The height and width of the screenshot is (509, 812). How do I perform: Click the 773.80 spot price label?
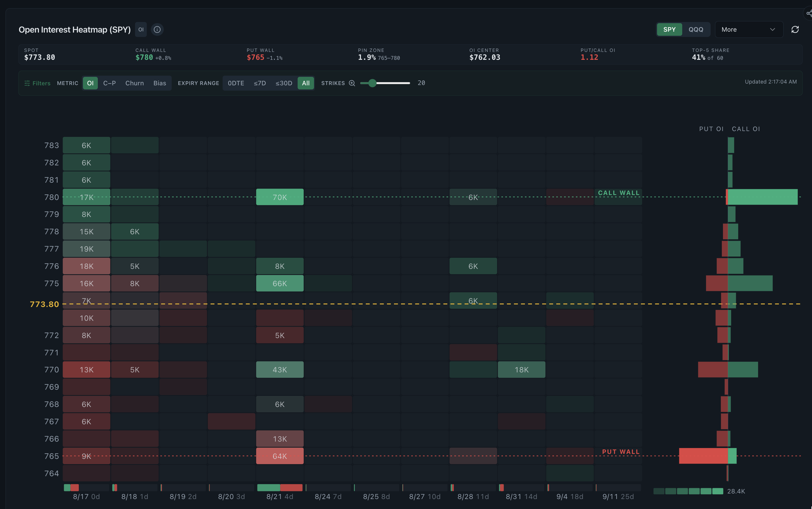tap(45, 304)
